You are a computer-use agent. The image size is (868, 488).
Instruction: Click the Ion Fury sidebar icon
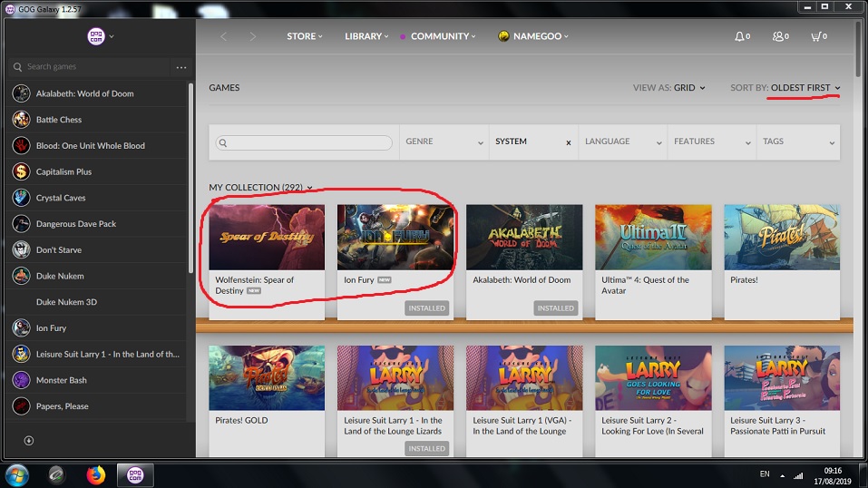[x=21, y=328]
